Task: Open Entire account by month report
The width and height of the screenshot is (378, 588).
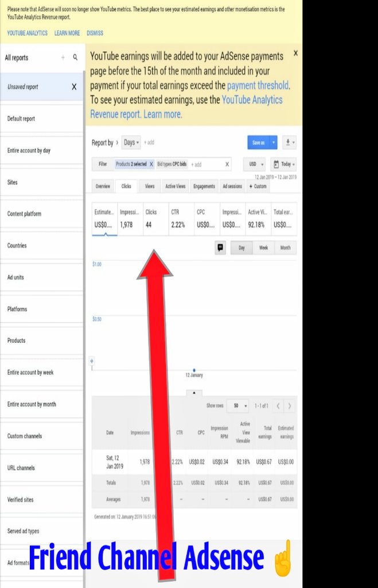Action: tap(41, 404)
